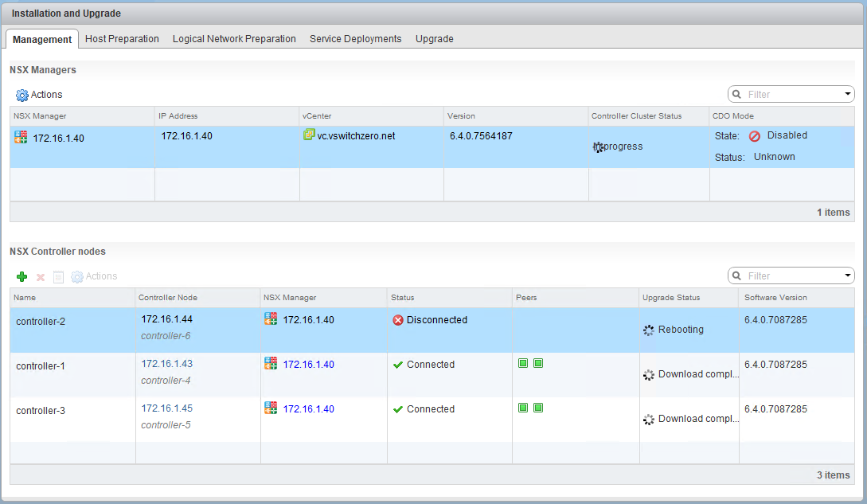Go to the Service Deployments tab

355,38
